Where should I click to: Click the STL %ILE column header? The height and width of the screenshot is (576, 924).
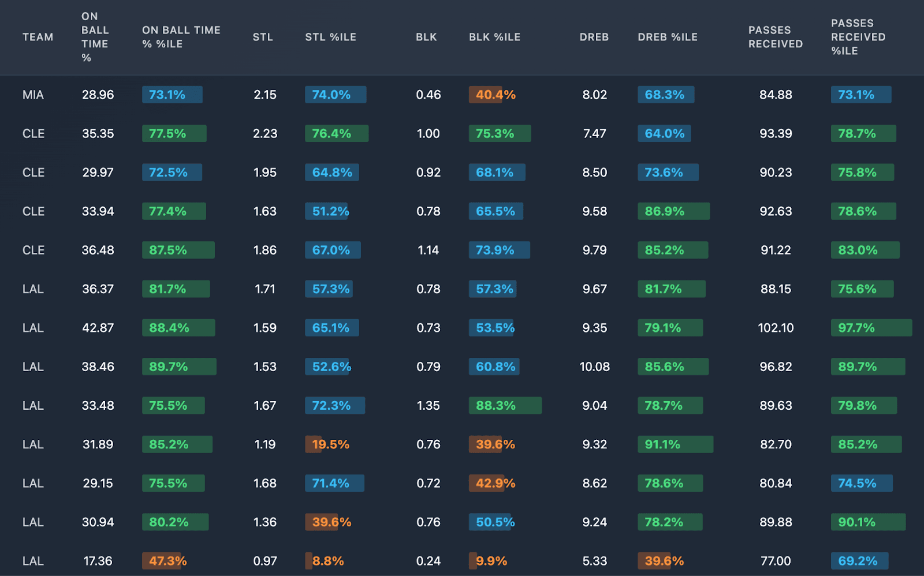(330, 37)
